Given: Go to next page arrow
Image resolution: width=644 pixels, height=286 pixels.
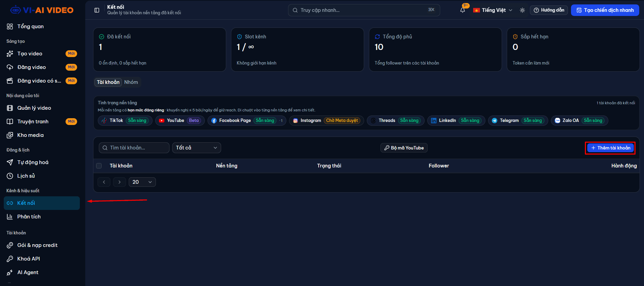Looking at the screenshot, I should pyautogui.click(x=120, y=182).
